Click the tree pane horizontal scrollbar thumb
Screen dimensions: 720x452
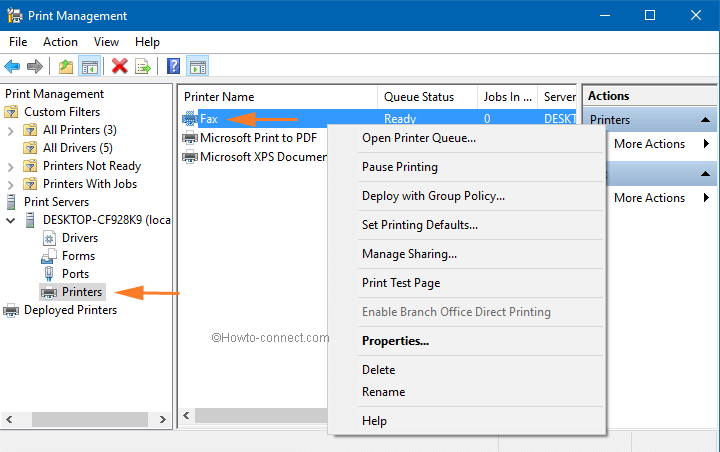click(90, 419)
